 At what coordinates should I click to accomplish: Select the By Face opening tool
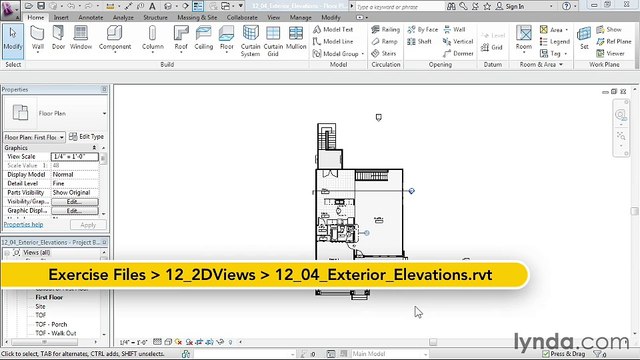(422, 29)
